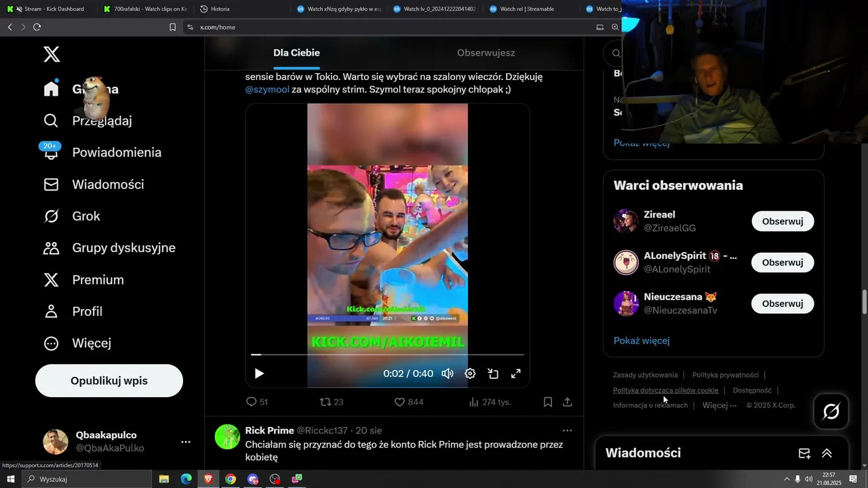868x488 pixels.
Task: Open account menu dots beside QbaakaPulco
Action: (186, 442)
